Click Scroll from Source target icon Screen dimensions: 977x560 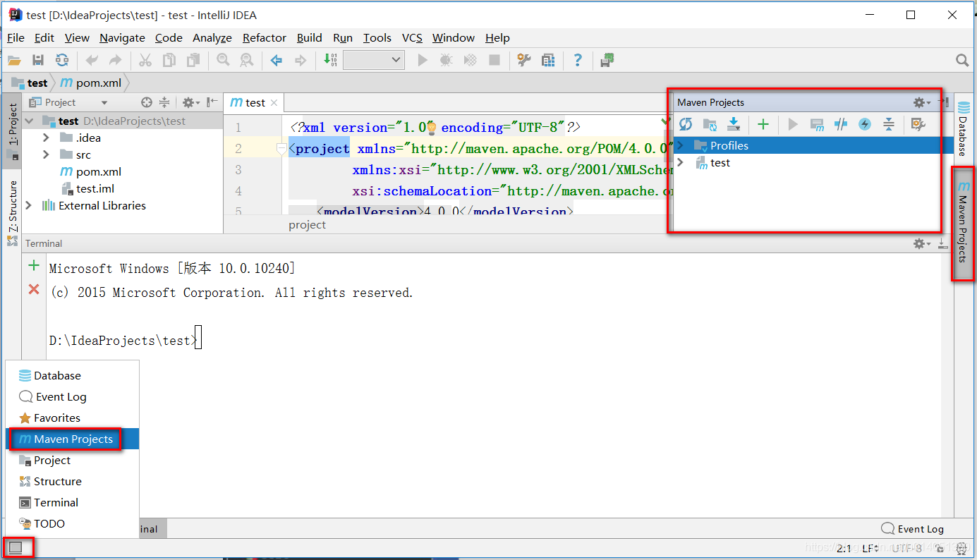(x=146, y=102)
